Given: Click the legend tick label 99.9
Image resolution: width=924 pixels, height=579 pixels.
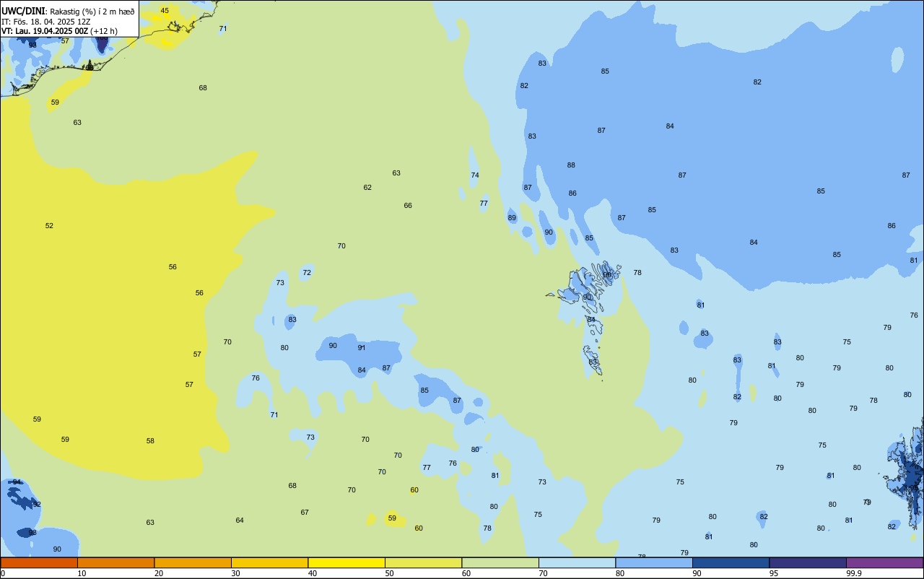Looking at the screenshot, I should click(855, 573).
